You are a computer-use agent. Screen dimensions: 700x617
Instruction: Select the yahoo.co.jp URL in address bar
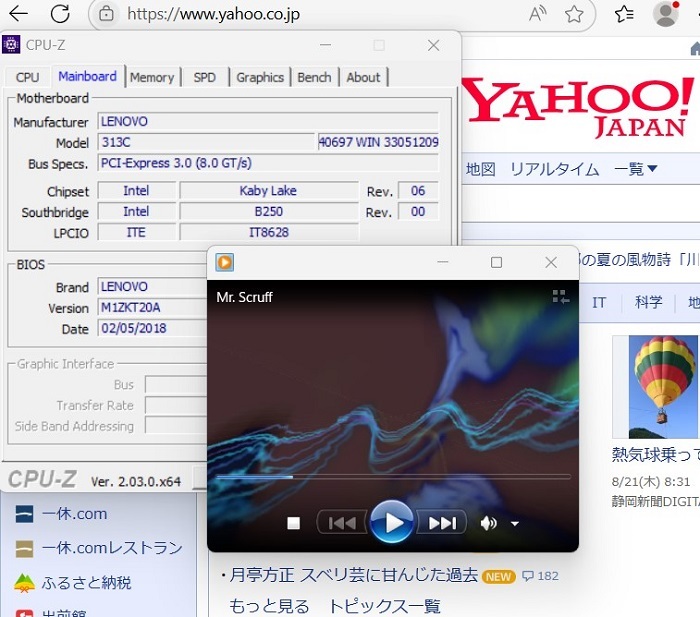pos(213,14)
